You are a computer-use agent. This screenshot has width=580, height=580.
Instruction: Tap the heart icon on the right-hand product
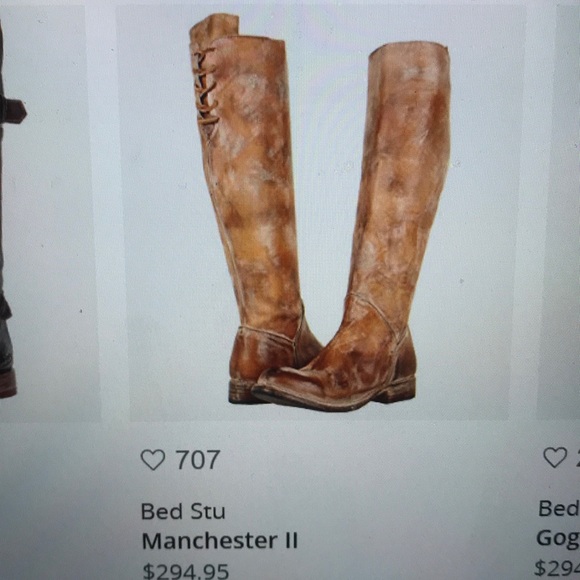point(555,457)
